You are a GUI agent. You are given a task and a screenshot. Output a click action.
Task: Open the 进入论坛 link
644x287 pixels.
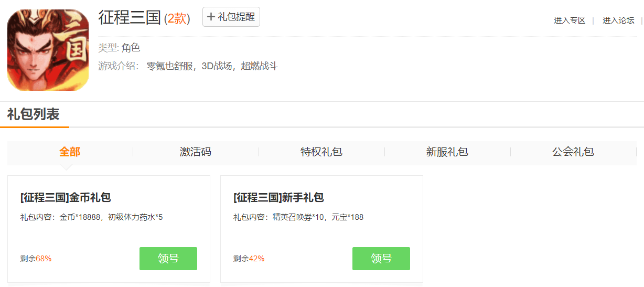click(x=618, y=20)
